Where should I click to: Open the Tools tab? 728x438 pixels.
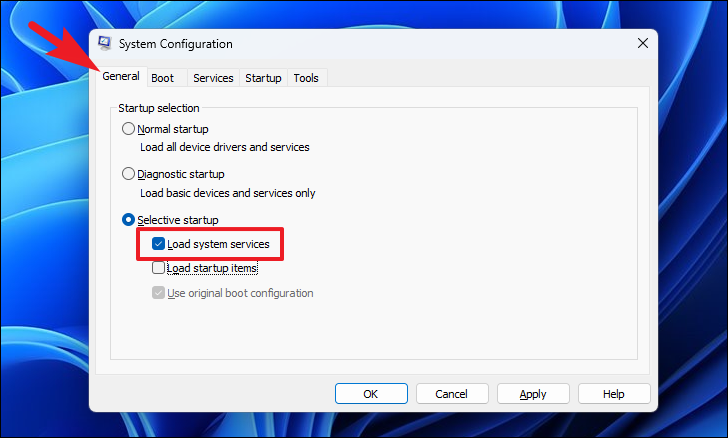point(306,78)
